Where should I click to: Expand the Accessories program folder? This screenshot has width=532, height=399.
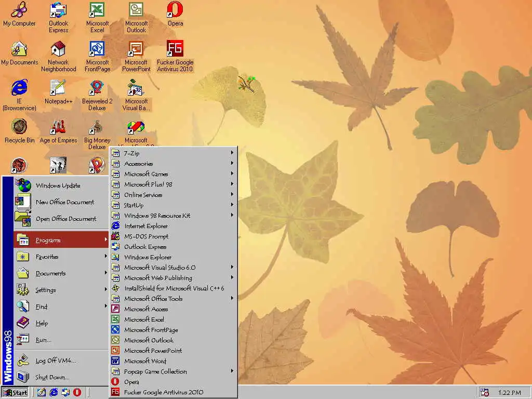click(173, 164)
